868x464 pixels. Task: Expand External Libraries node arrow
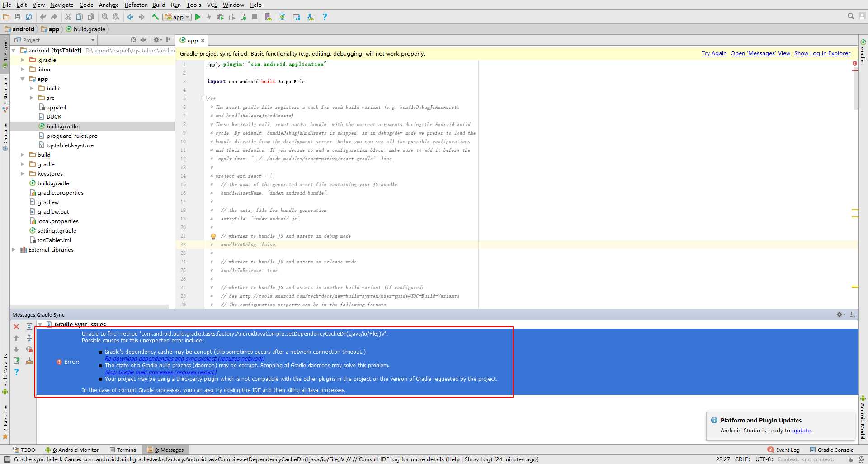click(14, 249)
